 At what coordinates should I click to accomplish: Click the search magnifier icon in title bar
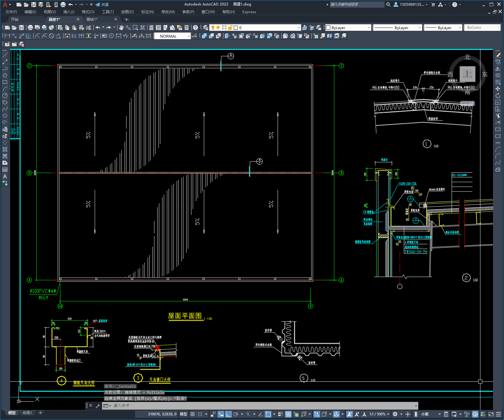tap(388, 5)
